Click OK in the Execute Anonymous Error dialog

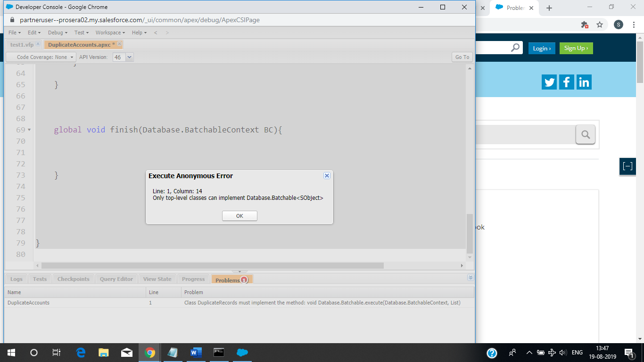239,216
